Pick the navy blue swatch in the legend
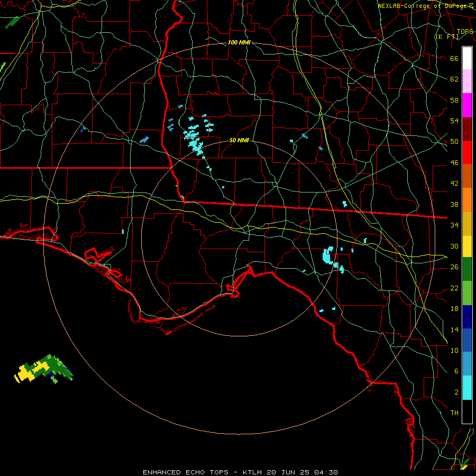This screenshot has height=476, width=476. [467, 317]
